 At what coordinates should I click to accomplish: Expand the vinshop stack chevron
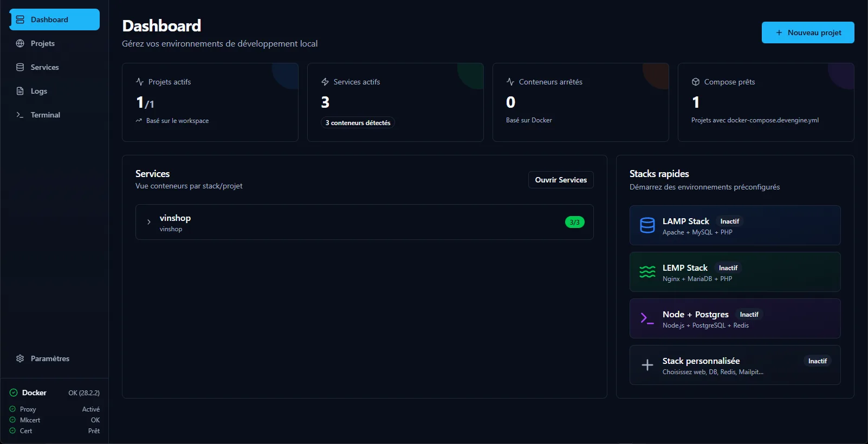click(x=149, y=222)
